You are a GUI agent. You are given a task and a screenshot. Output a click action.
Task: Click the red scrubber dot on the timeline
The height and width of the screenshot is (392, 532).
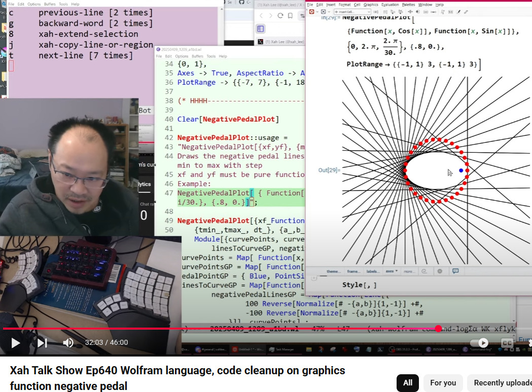pos(438,329)
